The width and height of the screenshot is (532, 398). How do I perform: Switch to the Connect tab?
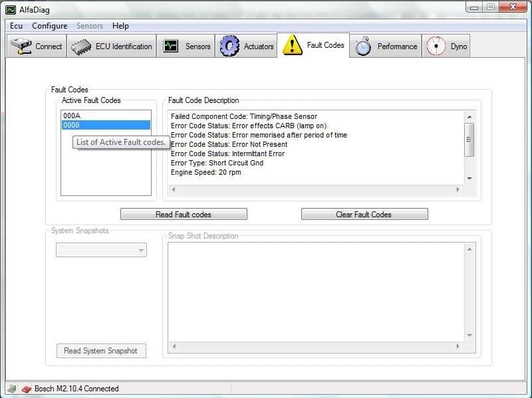click(x=37, y=46)
